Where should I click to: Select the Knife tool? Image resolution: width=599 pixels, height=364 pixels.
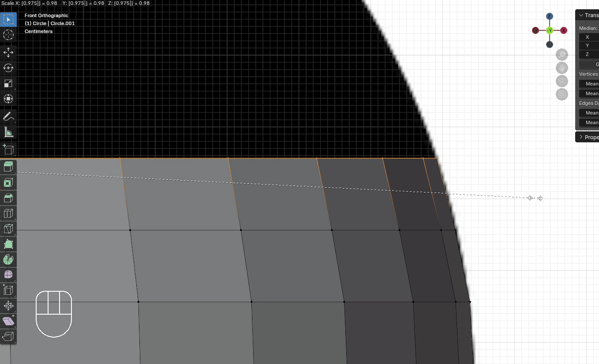[8, 229]
